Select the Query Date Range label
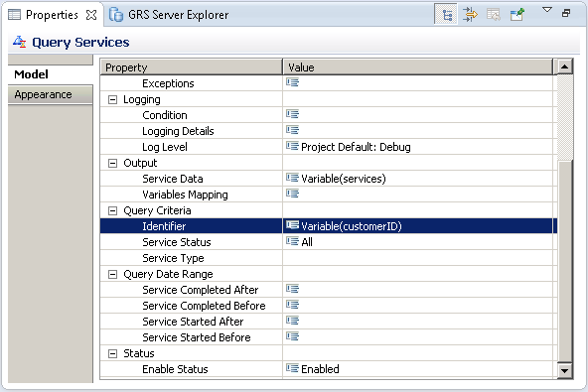 (168, 274)
